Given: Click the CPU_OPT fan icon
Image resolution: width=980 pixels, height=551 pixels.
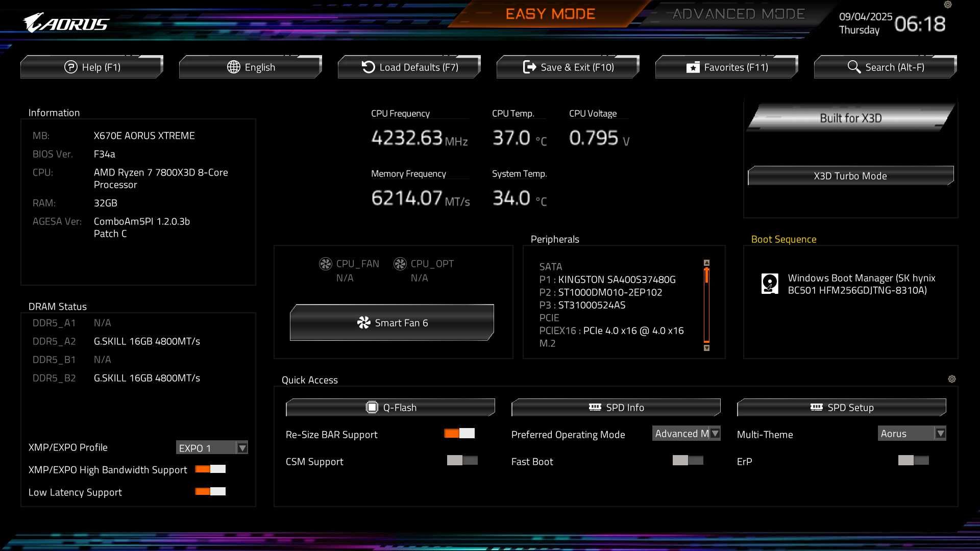Looking at the screenshot, I should (400, 264).
